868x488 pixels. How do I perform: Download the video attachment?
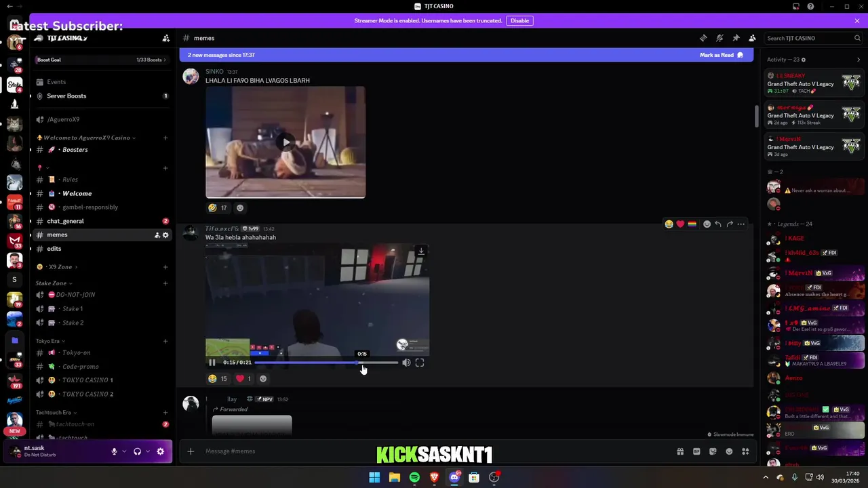coord(421,251)
